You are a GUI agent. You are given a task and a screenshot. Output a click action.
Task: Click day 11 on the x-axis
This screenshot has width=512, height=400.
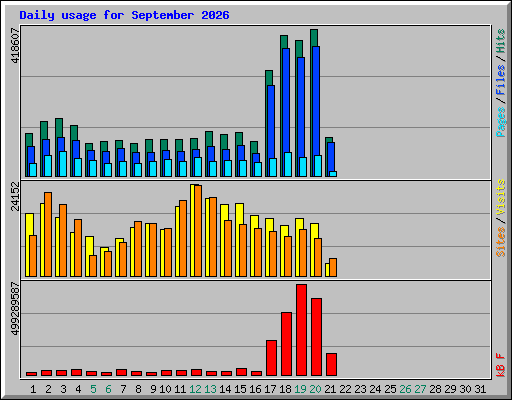(180, 389)
